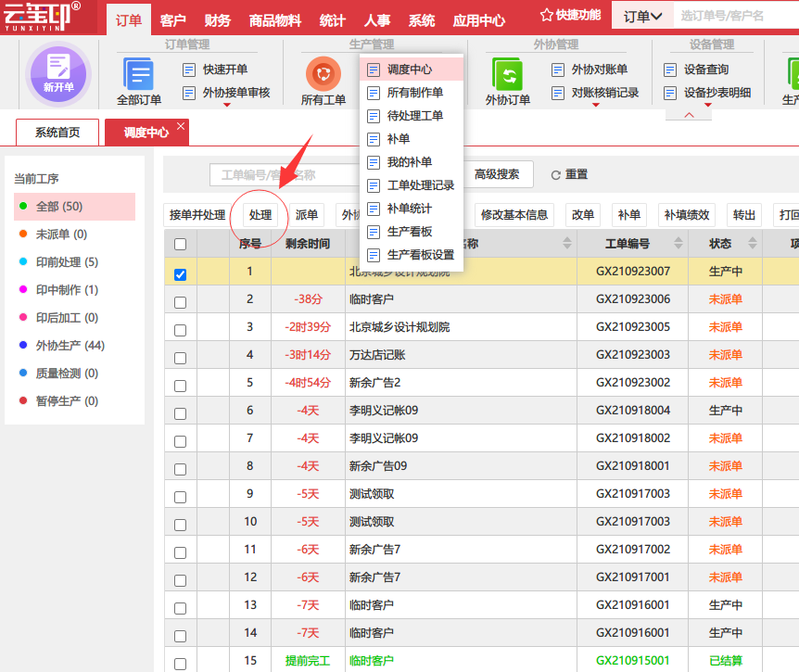The image size is (799, 672).
Task: Filter by 全部 (50) process
Action: pyautogui.click(x=74, y=207)
